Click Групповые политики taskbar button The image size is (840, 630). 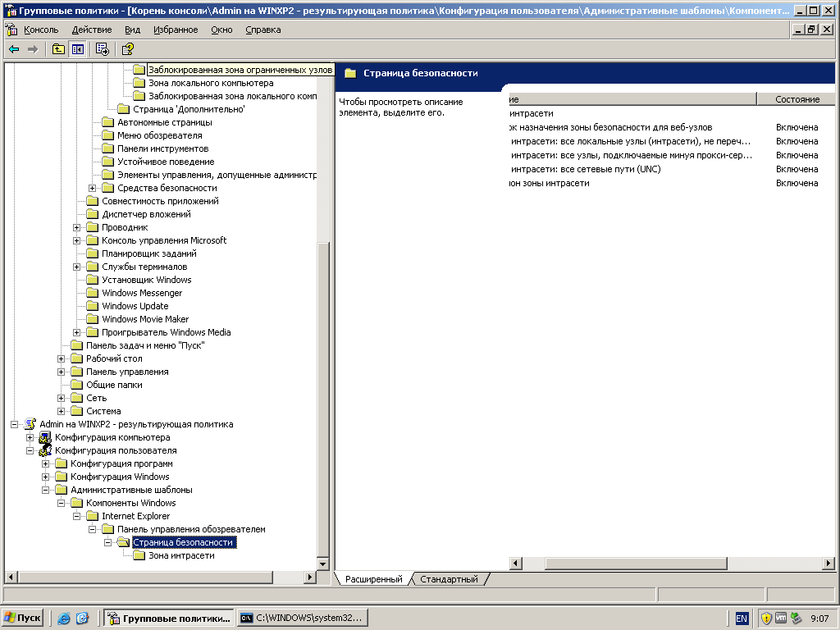pos(169,619)
